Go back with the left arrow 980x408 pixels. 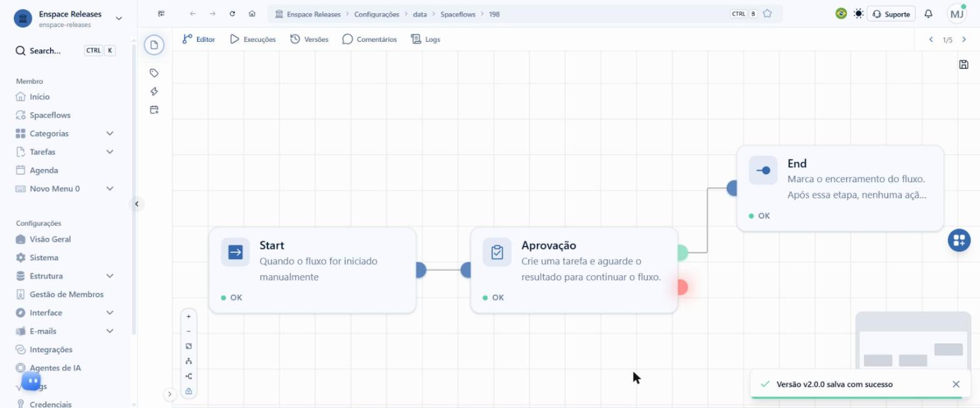(192, 14)
